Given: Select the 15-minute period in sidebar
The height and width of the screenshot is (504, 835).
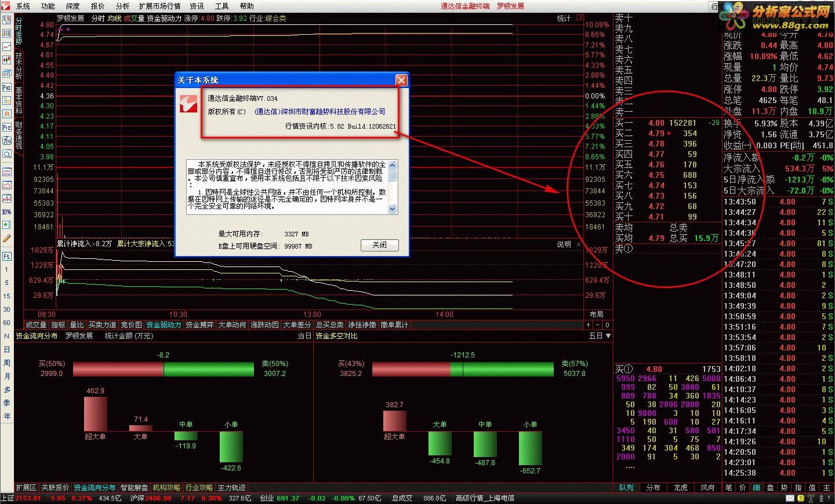Looking at the screenshot, I should tap(7, 296).
